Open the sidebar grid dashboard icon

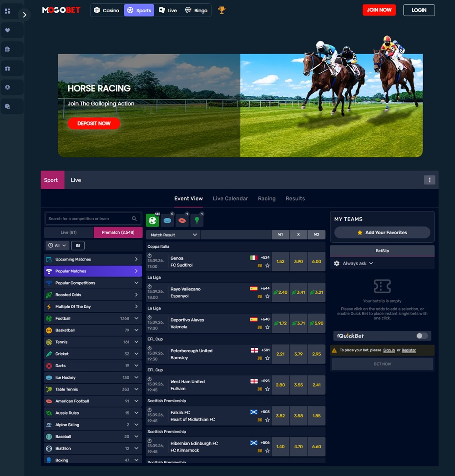tap(8, 11)
